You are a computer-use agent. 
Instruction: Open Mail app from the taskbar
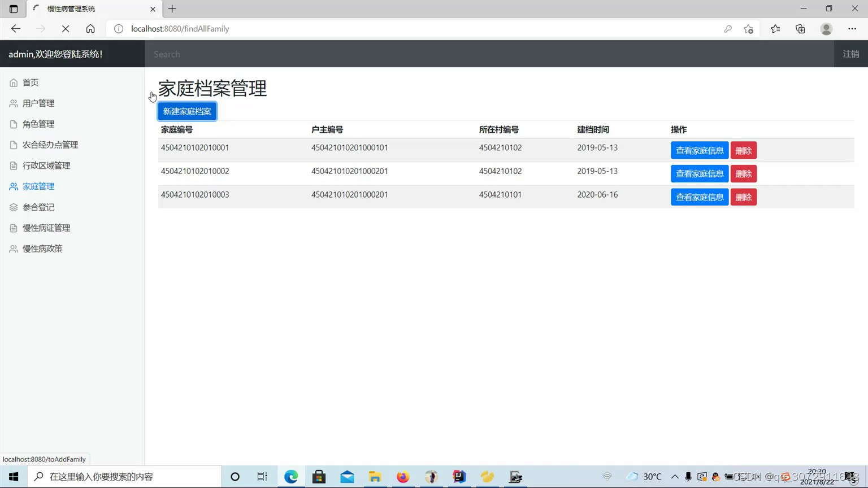point(347,477)
